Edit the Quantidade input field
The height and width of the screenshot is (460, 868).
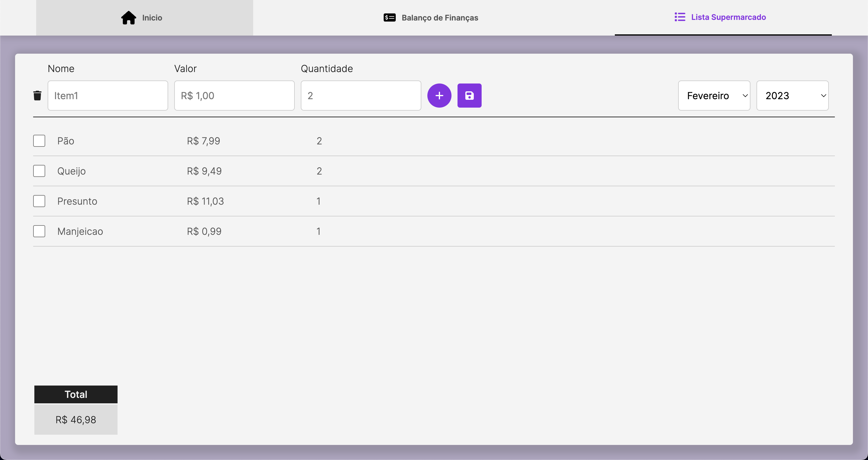(x=360, y=96)
